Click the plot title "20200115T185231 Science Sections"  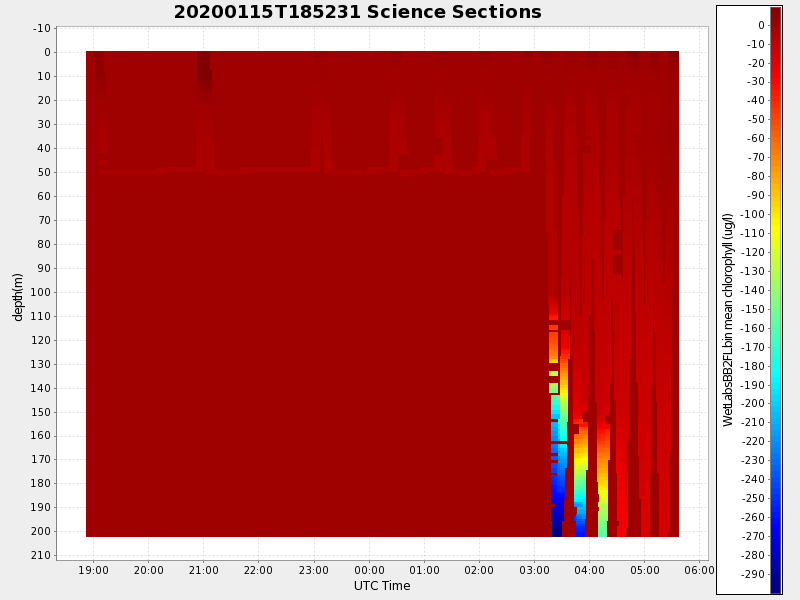357,12
